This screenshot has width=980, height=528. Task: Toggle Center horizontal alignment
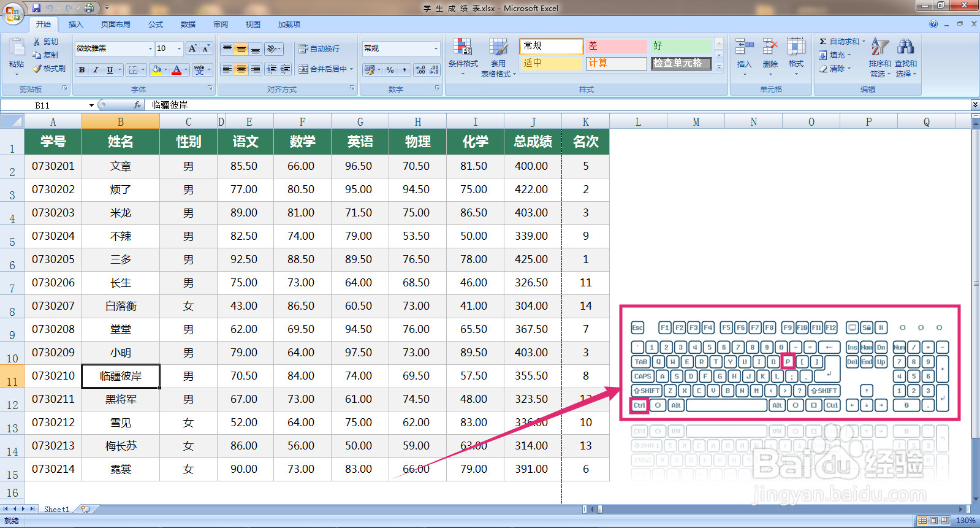tap(241, 69)
